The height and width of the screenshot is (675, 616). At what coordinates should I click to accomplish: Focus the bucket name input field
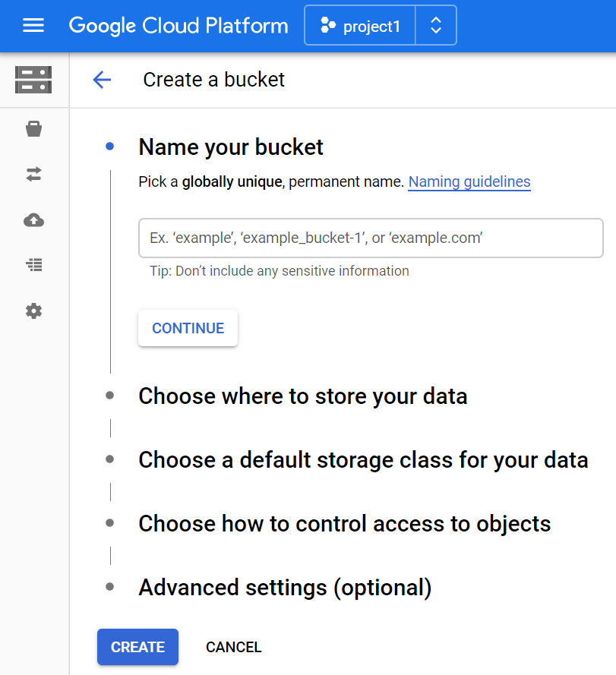tap(371, 238)
